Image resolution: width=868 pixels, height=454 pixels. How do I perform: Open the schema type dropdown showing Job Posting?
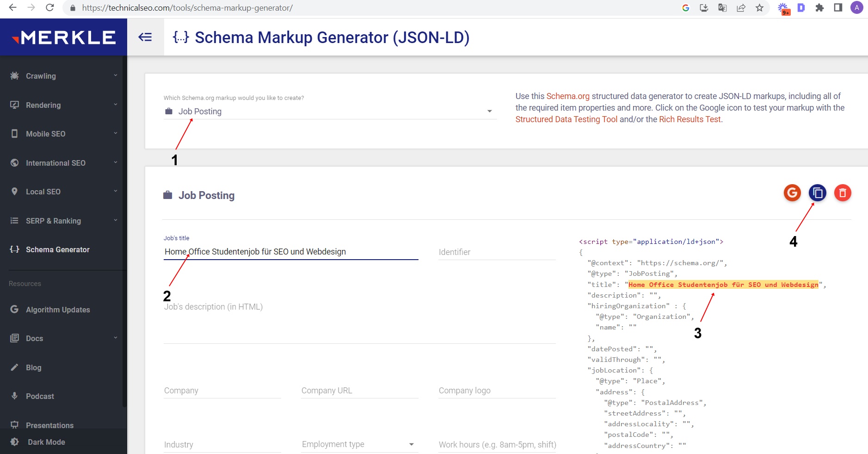pyautogui.click(x=329, y=112)
